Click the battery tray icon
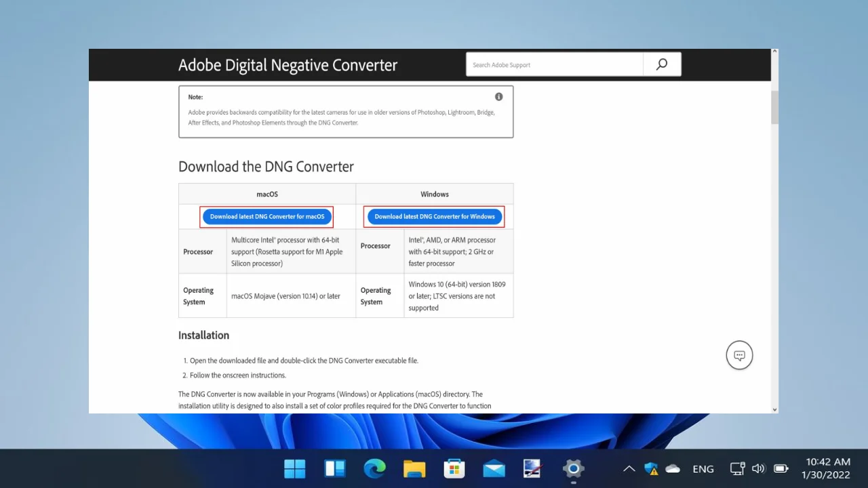868x488 pixels. point(781,468)
